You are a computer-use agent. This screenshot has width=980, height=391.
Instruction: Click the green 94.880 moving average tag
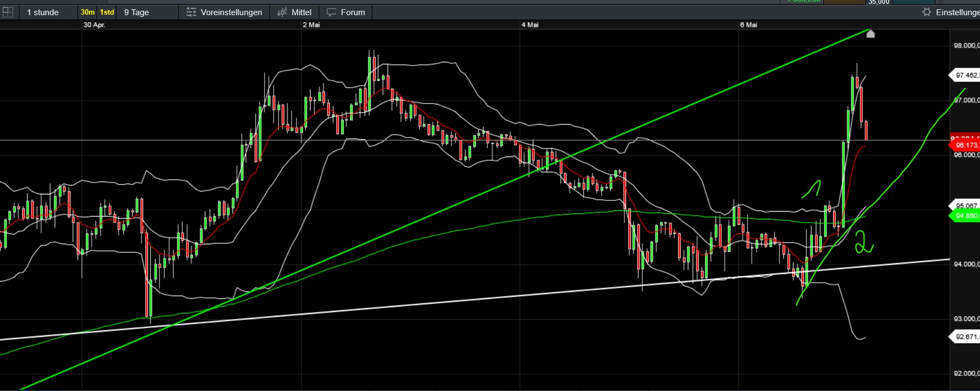click(965, 216)
